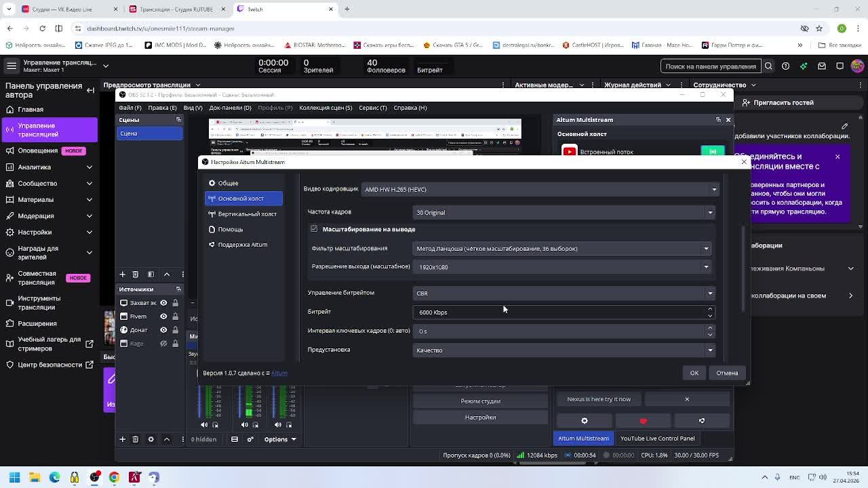Open the Частота кадров dropdown
This screenshot has width=868, height=488.
click(564, 213)
